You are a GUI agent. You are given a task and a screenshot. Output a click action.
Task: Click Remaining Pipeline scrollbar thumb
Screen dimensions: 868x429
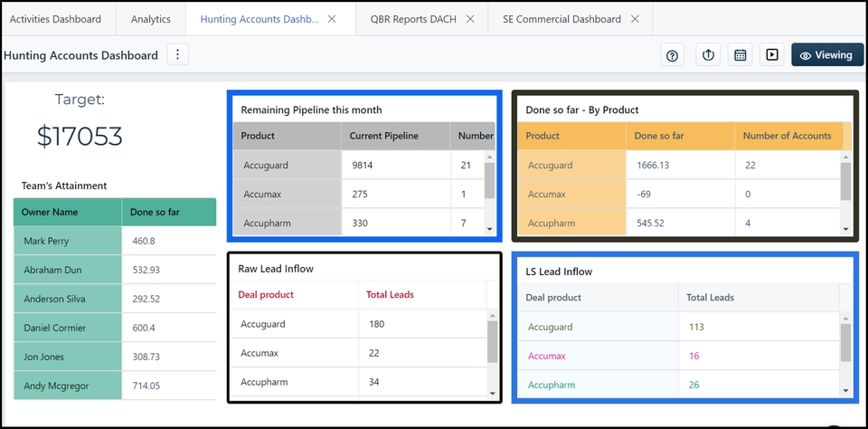click(489, 180)
